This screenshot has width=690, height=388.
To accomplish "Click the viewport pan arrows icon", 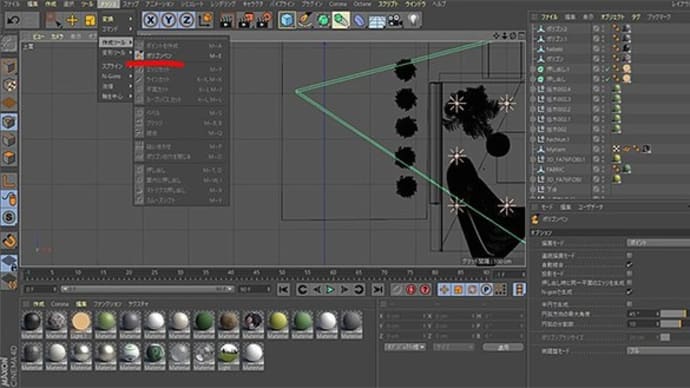I will point(496,36).
